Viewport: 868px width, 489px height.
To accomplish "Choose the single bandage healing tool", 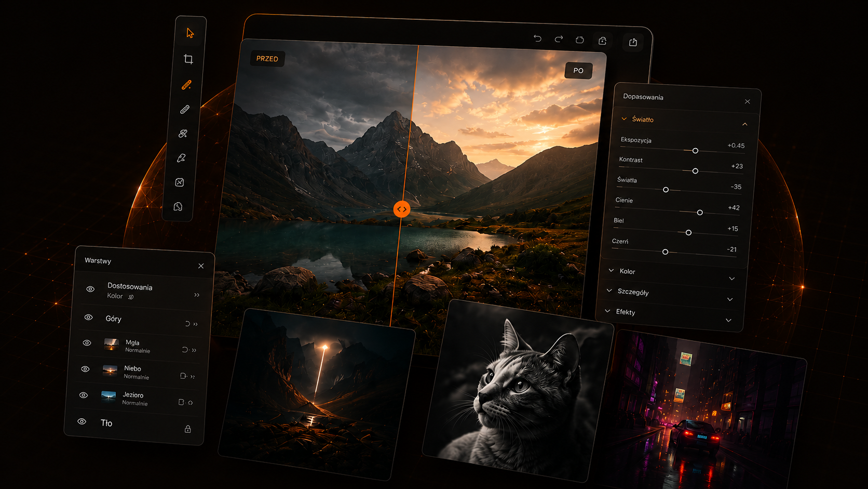I will click(x=185, y=109).
